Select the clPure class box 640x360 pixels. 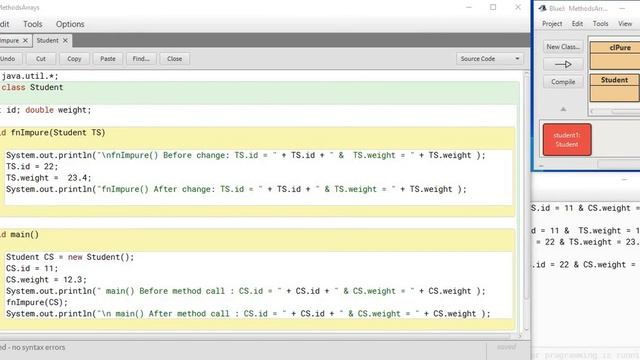(x=616, y=55)
